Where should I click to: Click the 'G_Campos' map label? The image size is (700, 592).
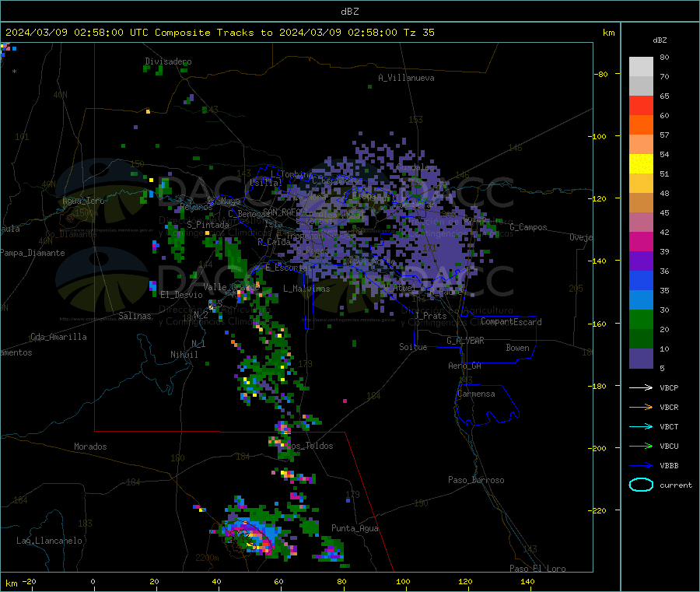(x=528, y=227)
